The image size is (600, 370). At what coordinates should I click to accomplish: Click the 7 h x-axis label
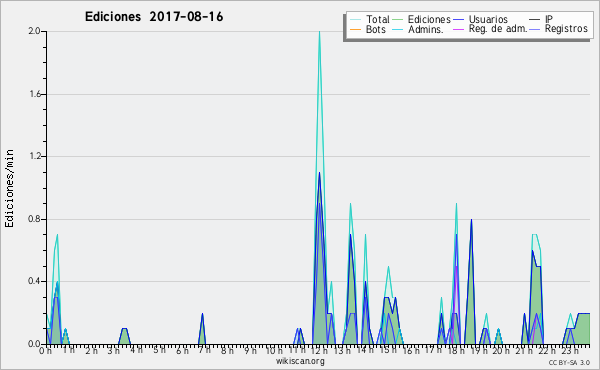tap(204, 350)
